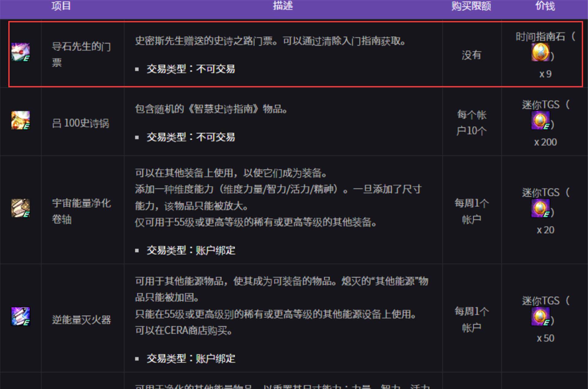Screen dimensions: 588x389
Task: Click 交易类型：不可交易 in 导石先生的门票 row
Action: tap(191, 69)
